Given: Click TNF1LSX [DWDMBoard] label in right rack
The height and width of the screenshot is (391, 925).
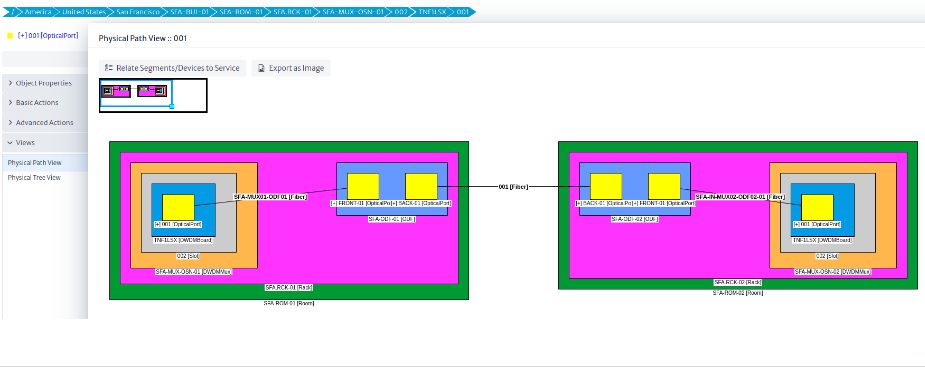Looking at the screenshot, I should [x=822, y=240].
